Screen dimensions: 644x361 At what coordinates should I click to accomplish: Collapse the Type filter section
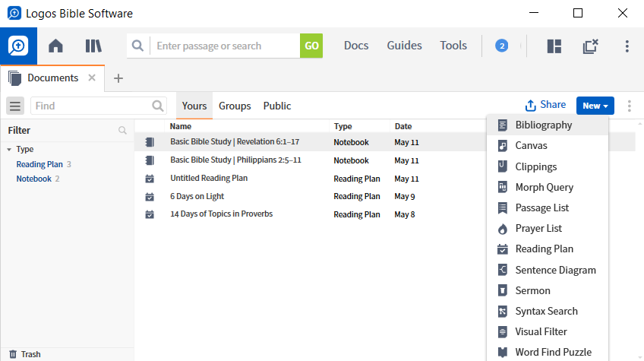9,149
